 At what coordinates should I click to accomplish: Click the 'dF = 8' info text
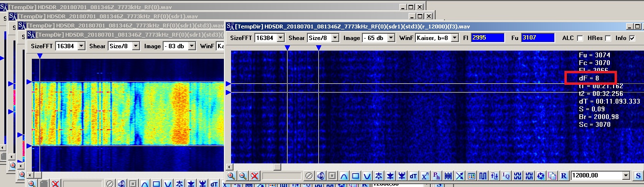pos(589,78)
